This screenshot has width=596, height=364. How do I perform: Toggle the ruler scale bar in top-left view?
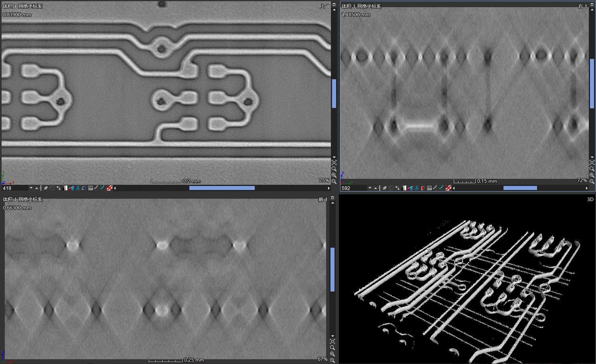(x=90, y=188)
